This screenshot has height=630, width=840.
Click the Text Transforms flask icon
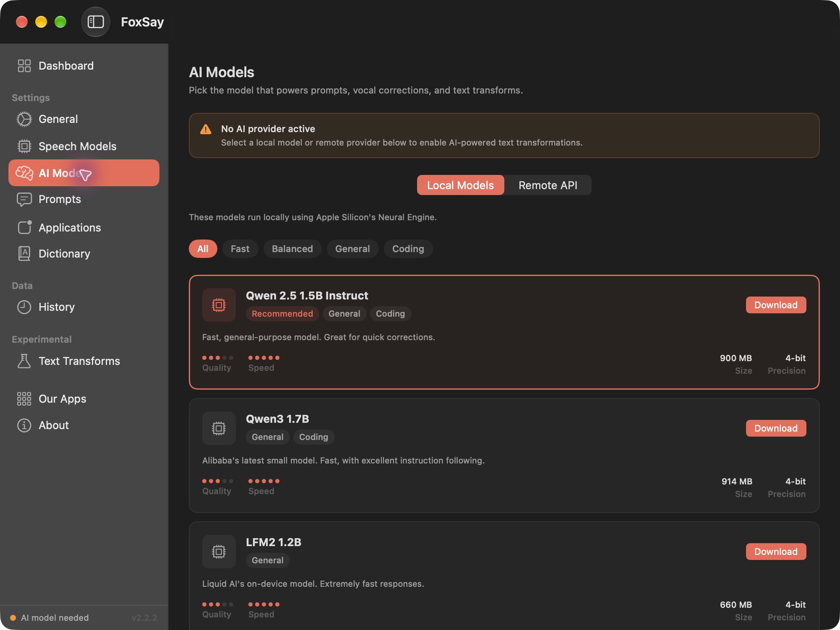pos(24,361)
